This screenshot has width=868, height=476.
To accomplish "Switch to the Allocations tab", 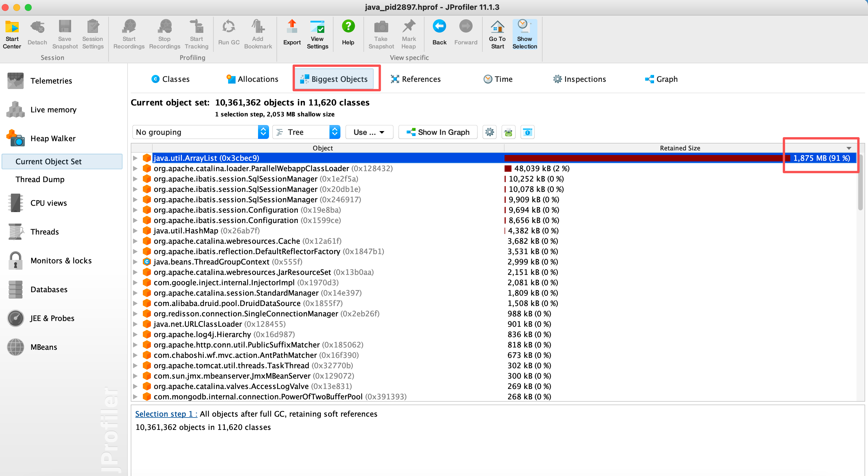I will point(253,79).
